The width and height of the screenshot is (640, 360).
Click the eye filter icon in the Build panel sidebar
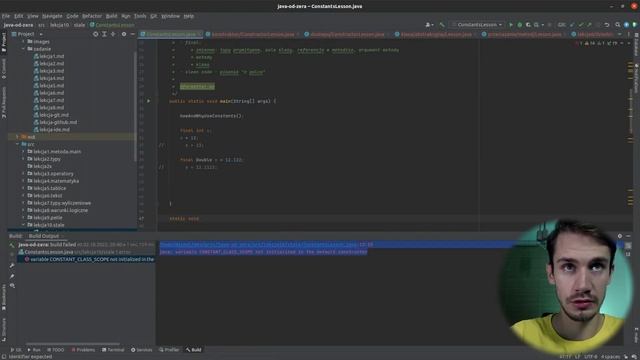coord(12,286)
